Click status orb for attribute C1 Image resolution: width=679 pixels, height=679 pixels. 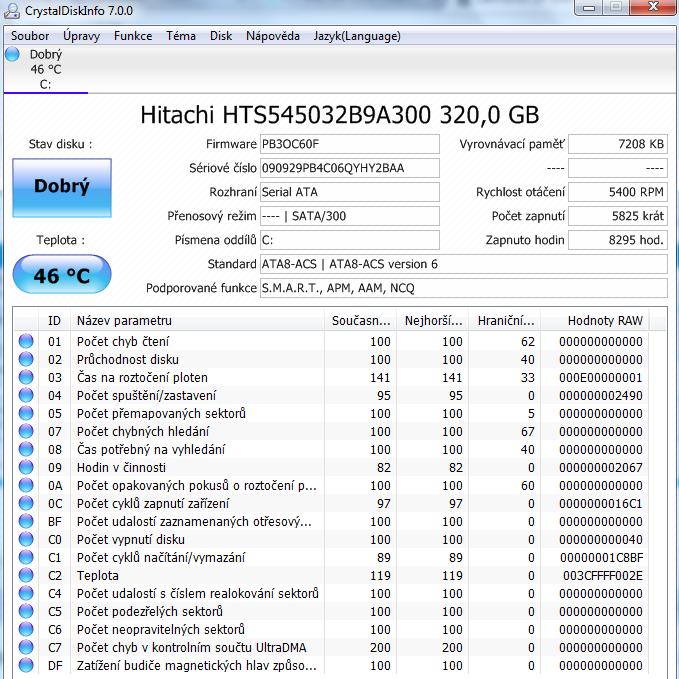click(x=26, y=557)
